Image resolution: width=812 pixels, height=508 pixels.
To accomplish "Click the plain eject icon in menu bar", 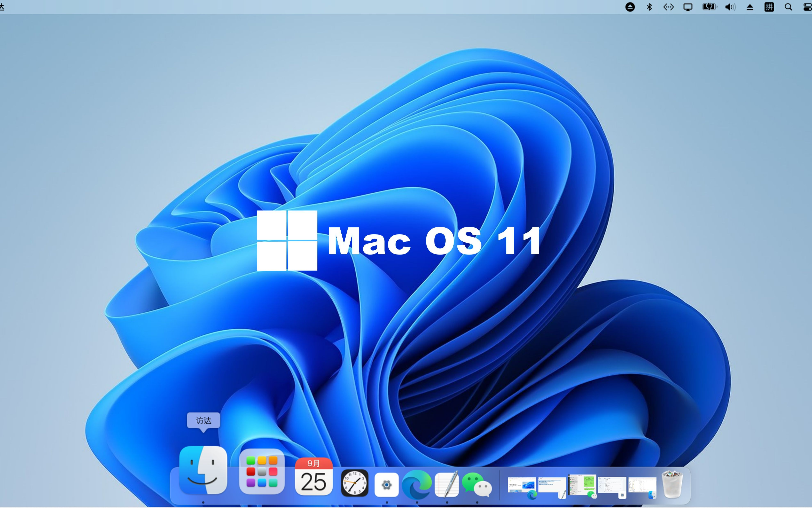I will click(750, 7).
